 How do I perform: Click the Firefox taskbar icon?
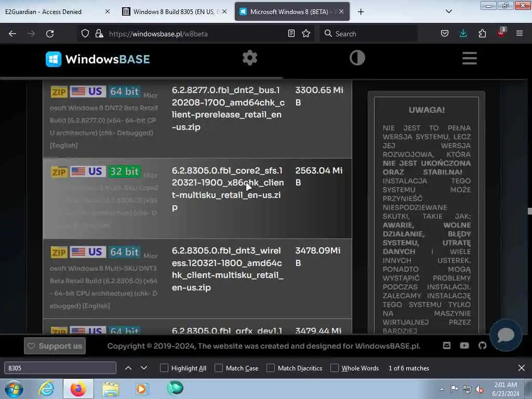pos(78,389)
